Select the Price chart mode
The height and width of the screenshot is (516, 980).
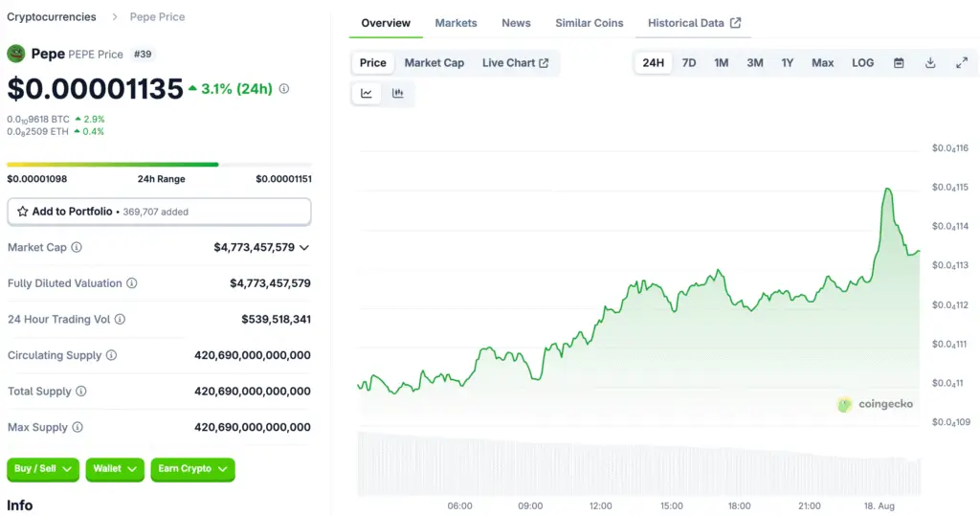coord(372,62)
